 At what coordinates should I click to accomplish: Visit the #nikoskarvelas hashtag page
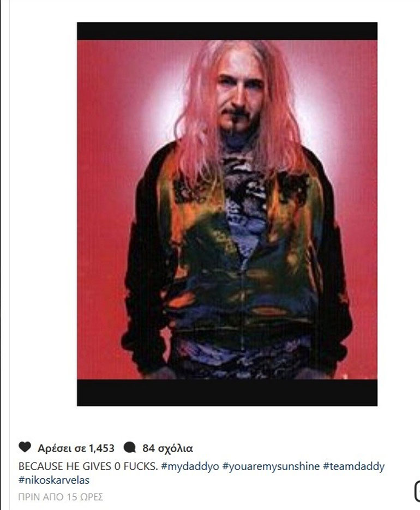pos(54,480)
